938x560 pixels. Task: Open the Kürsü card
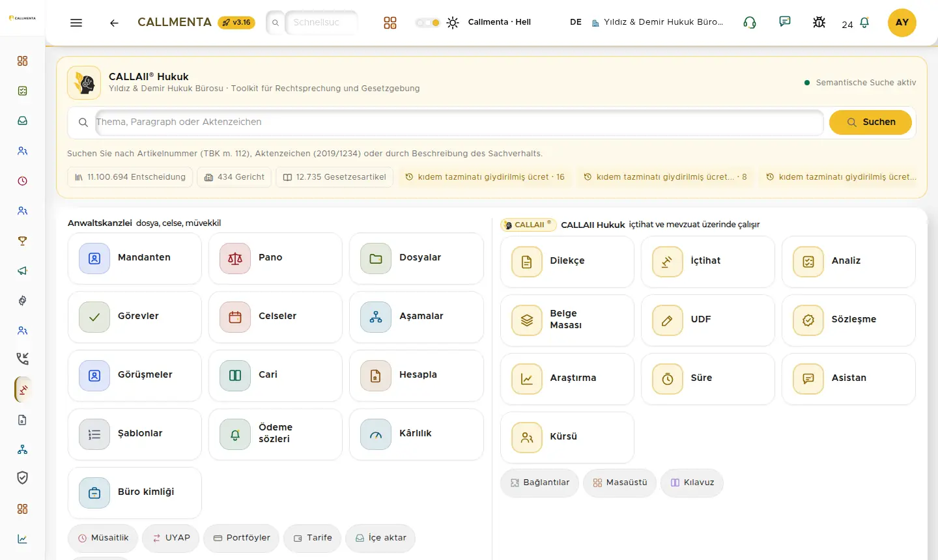[567, 438]
